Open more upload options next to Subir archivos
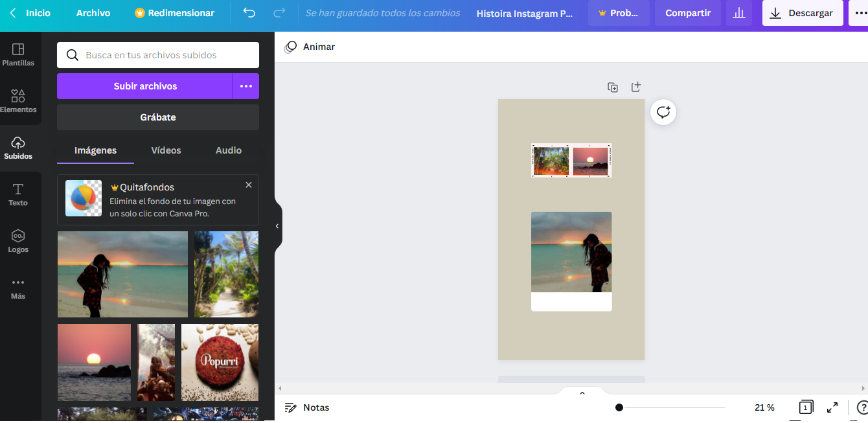This screenshot has width=868, height=423. coord(246,86)
